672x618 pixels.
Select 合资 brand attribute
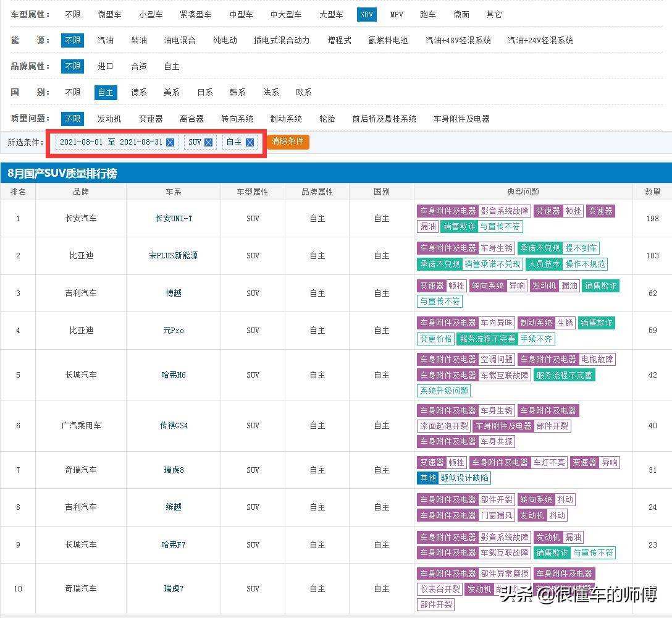click(139, 67)
